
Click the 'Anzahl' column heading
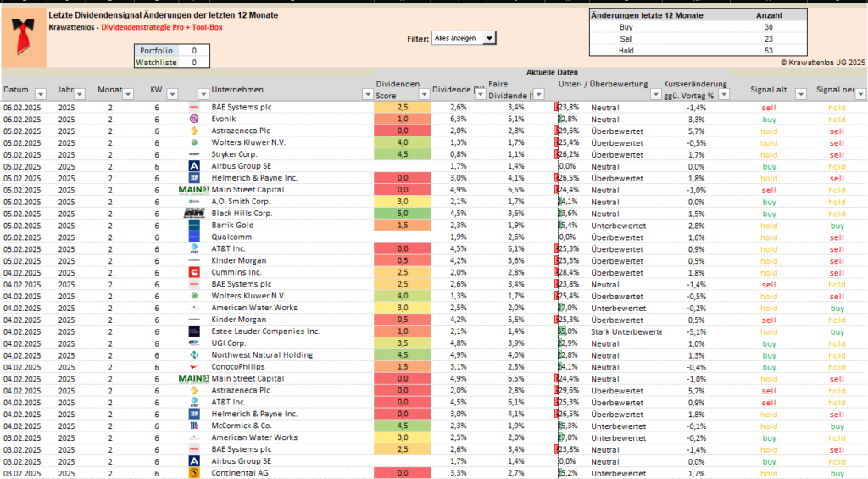point(769,15)
